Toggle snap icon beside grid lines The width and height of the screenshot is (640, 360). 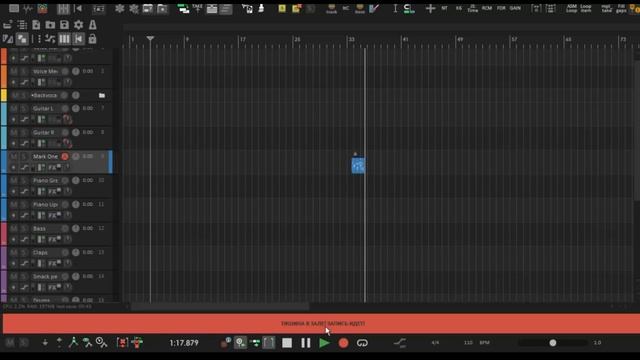click(x=79, y=39)
